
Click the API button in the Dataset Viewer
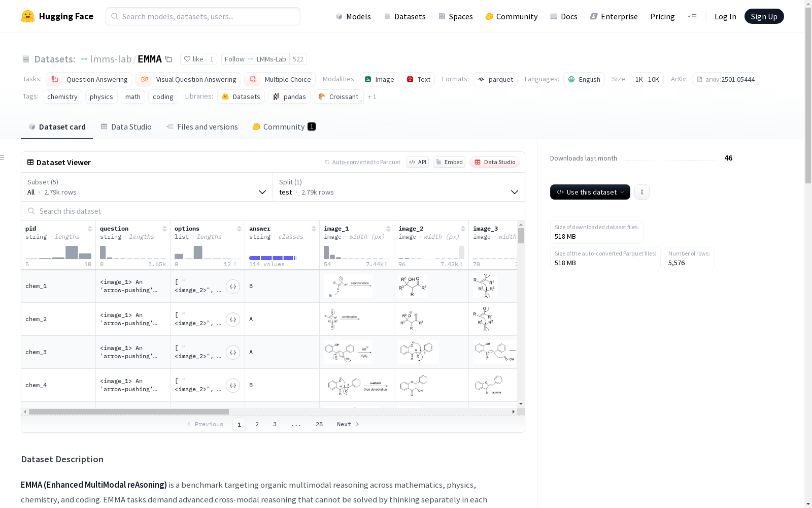coord(418,162)
